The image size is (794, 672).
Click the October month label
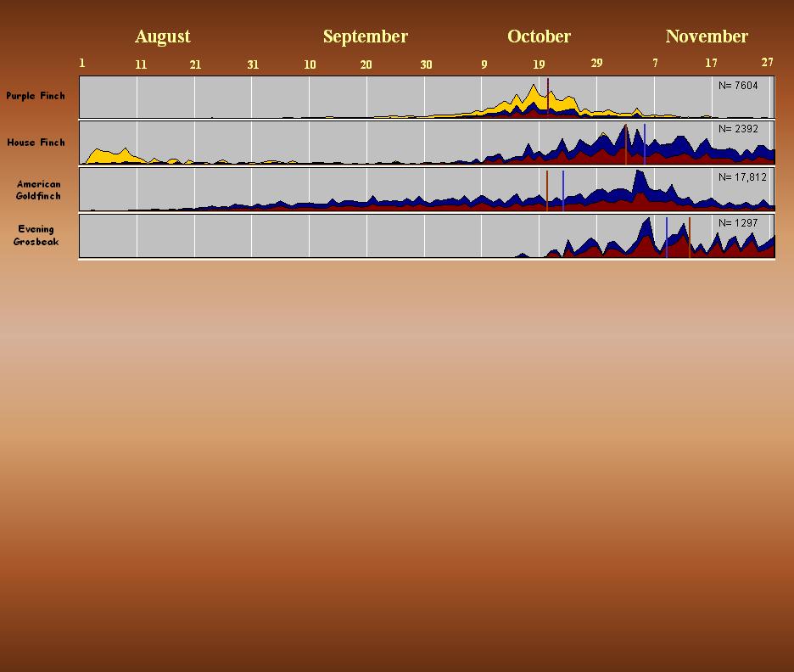(x=539, y=36)
